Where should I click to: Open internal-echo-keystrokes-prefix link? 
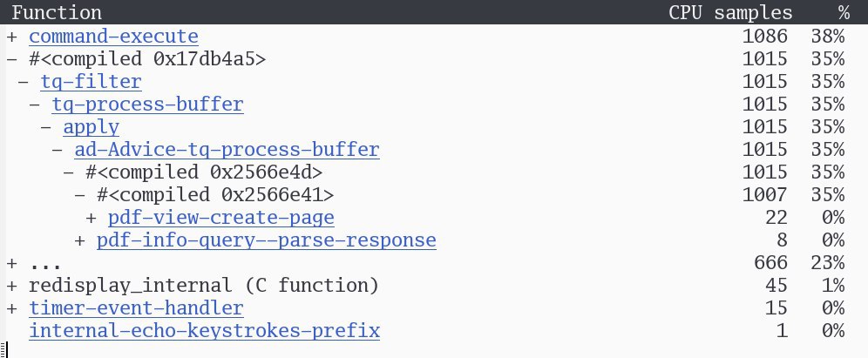(x=204, y=331)
